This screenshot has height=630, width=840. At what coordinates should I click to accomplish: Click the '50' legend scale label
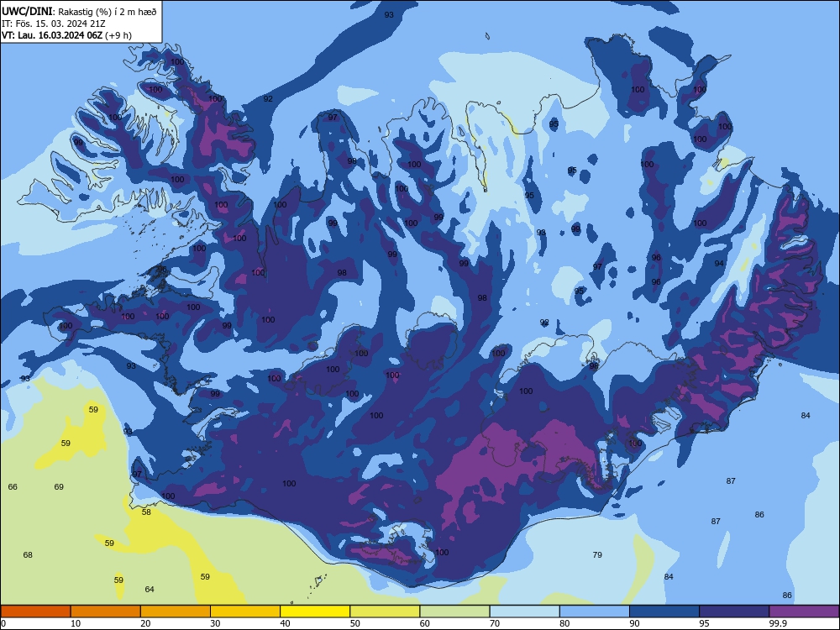(x=355, y=623)
